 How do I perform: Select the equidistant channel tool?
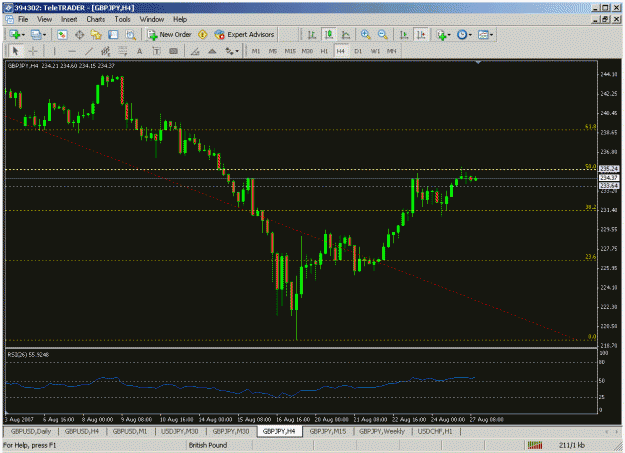tap(105, 51)
